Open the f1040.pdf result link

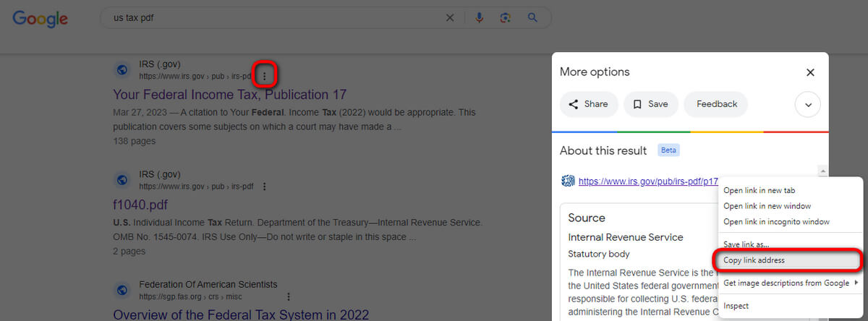click(140, 205)
